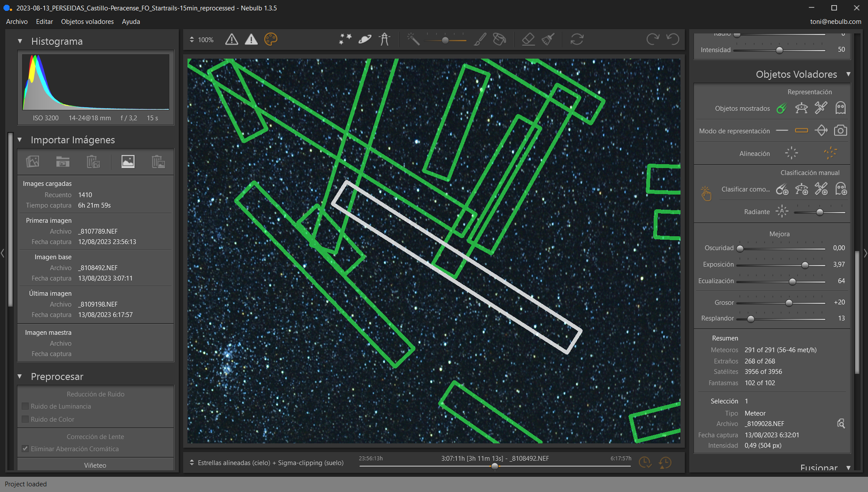Select the eraser tool

(528, 40)
